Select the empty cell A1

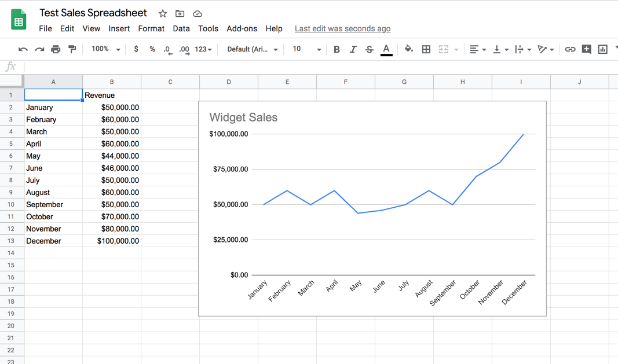pos(53,95)
